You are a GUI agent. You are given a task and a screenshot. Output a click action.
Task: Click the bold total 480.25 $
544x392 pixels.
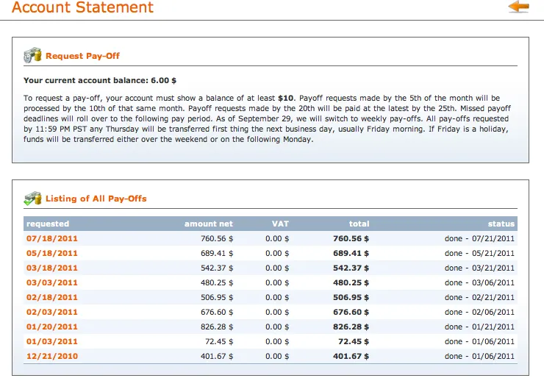[x=351, y=282]
